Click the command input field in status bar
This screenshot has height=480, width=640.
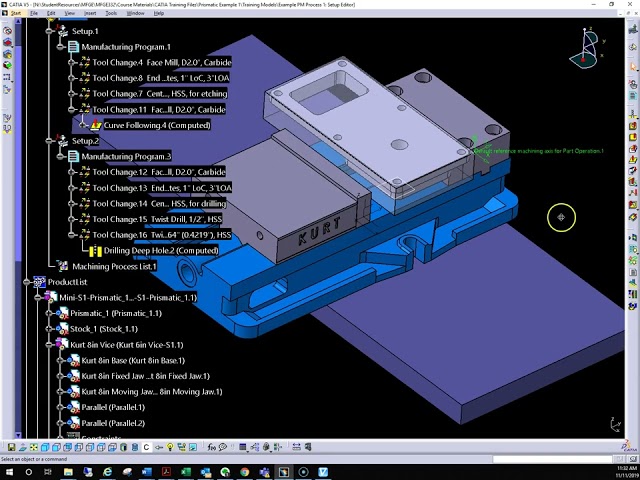pos(553,459)
